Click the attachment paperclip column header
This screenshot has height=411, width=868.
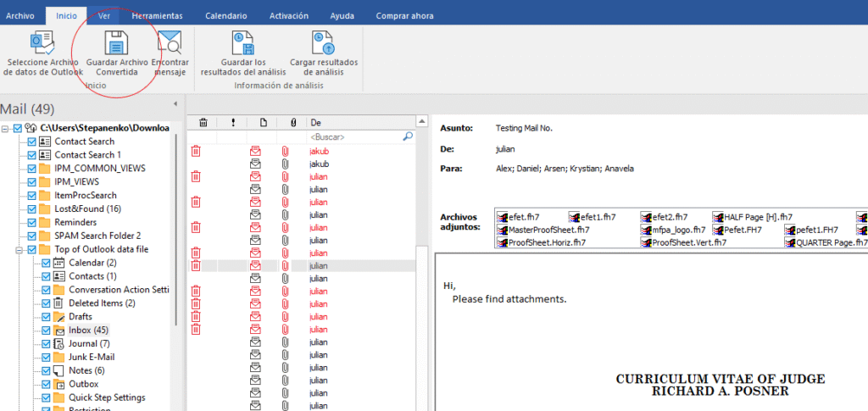coord(293,122)
